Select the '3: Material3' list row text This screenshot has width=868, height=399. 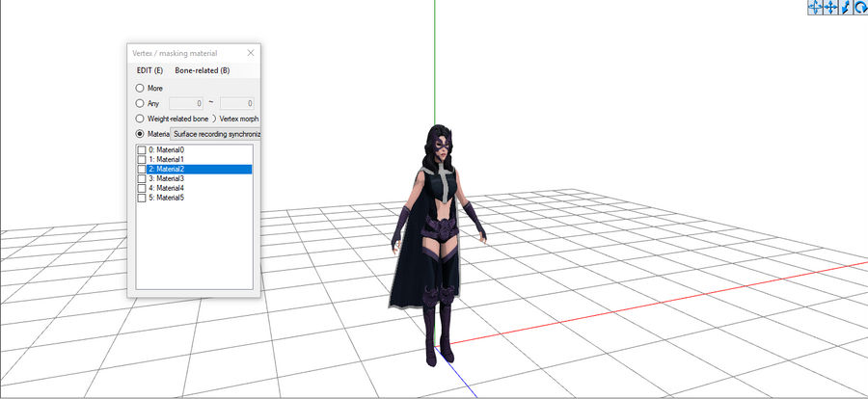pyautogui.click(x=167, y=178)
